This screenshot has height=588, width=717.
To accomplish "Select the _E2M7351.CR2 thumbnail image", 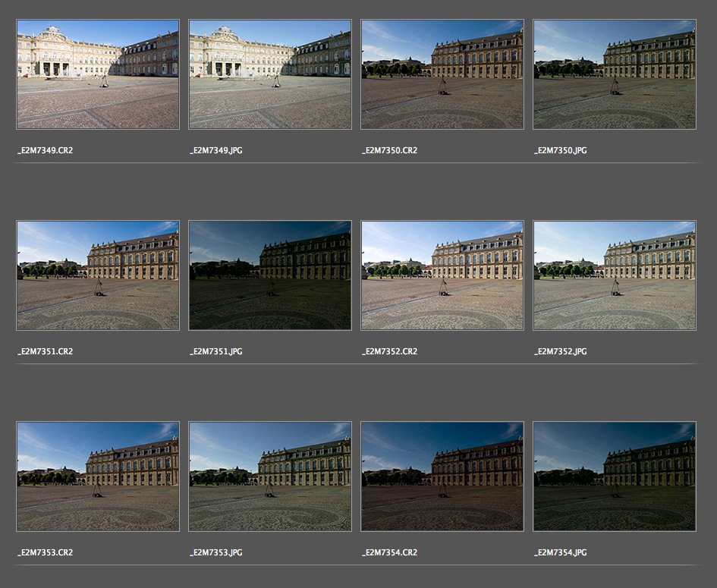I will [98, 275].
